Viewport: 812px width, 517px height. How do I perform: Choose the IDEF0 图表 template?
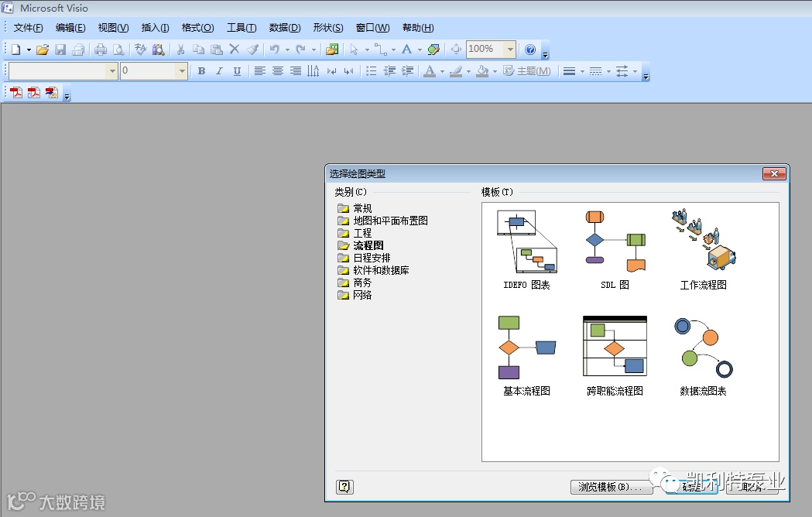526,251
